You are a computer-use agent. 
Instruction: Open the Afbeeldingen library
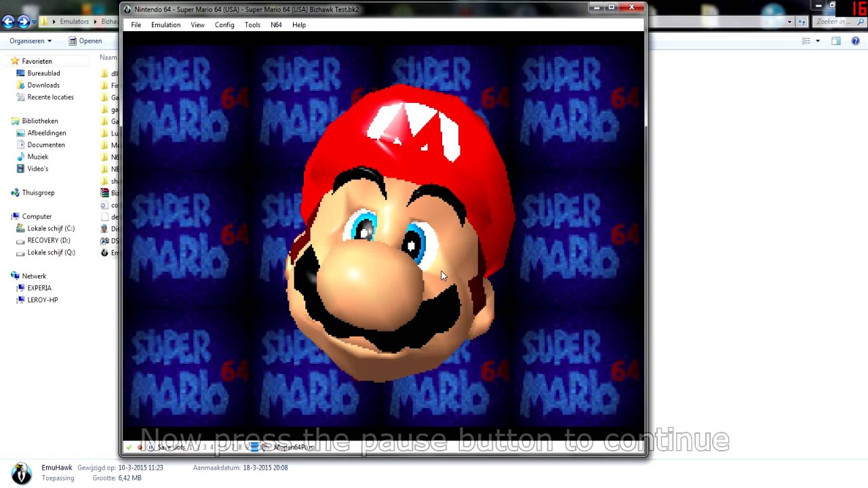47,133
